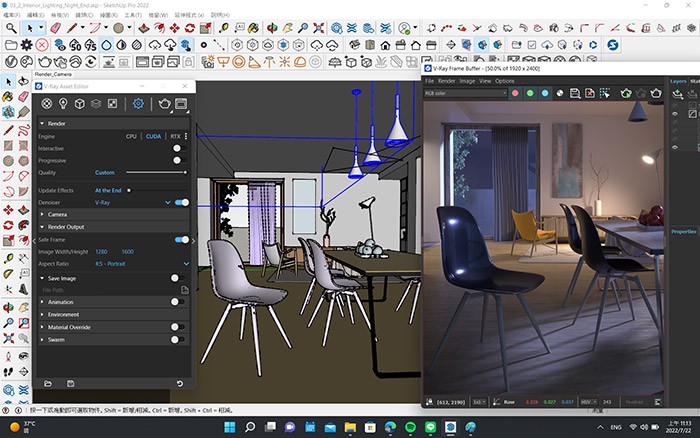The height and width of the screenshot is (438, 700).
Task: Click the Image Width input field showing 1280
Action: pos(101,251)
